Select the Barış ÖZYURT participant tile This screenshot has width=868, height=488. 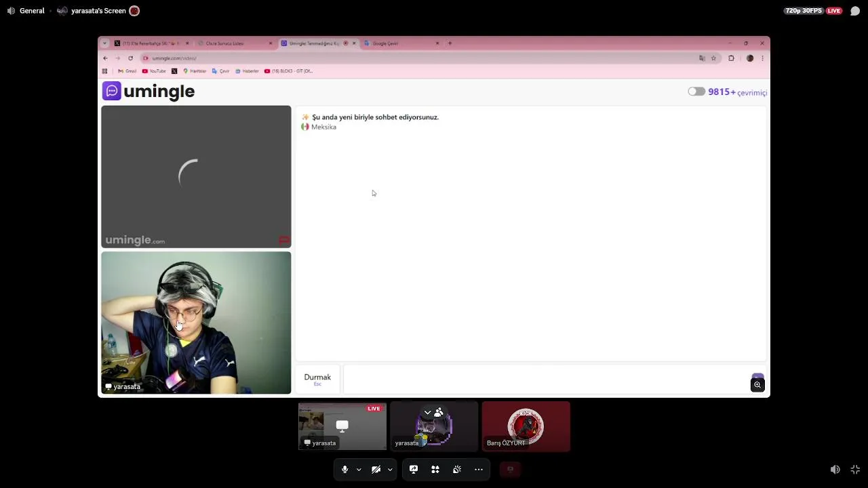coord(526,426)
